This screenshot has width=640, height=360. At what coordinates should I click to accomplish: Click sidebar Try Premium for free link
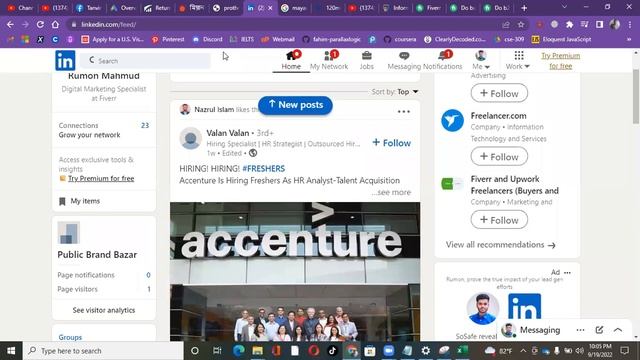click(101, 178)
